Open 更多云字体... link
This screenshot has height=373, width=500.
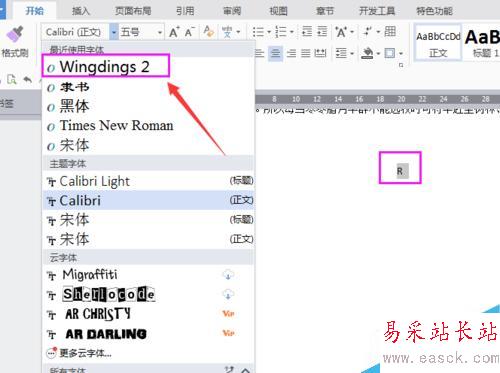tap(85, 353)
